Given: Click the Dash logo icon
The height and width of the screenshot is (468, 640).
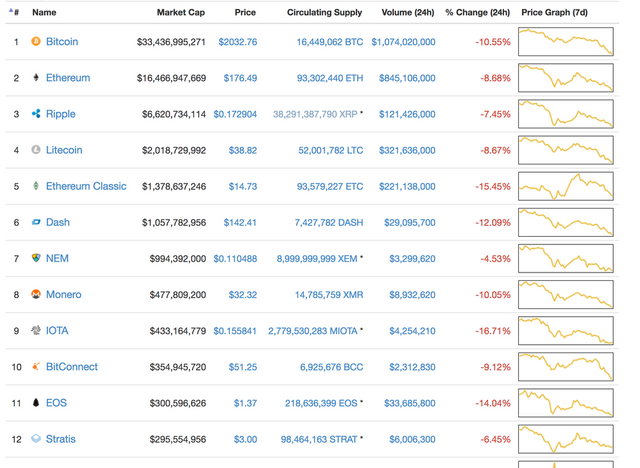Looking at the screenshot, I should [x=36, y=222].
